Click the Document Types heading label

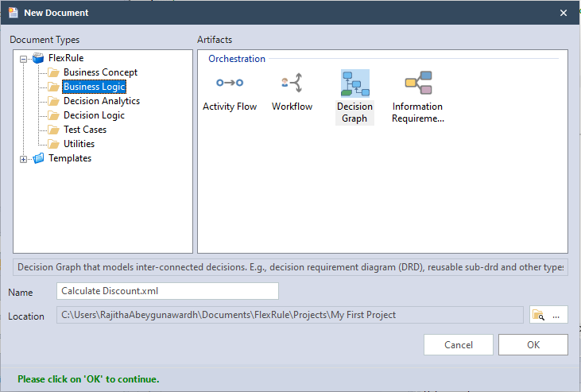(x=45, y=40)
